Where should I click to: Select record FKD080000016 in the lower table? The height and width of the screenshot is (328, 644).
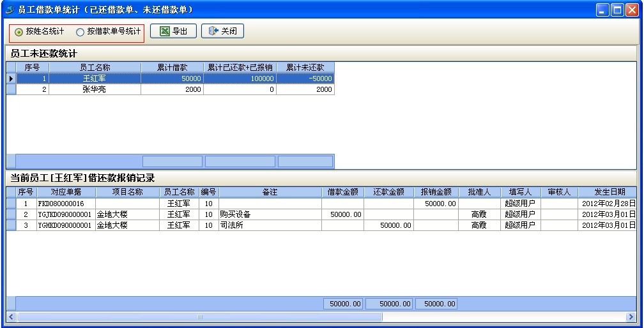pyautogui.click(x=65, y=204)
